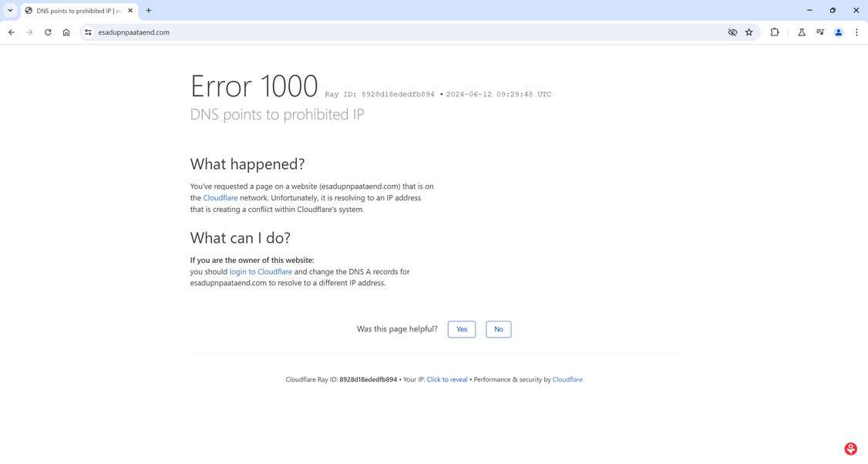The height and width of the screenshot is (464, 868).
Task: Open the Extensions puzzle icon
Action: coord(775,32)
